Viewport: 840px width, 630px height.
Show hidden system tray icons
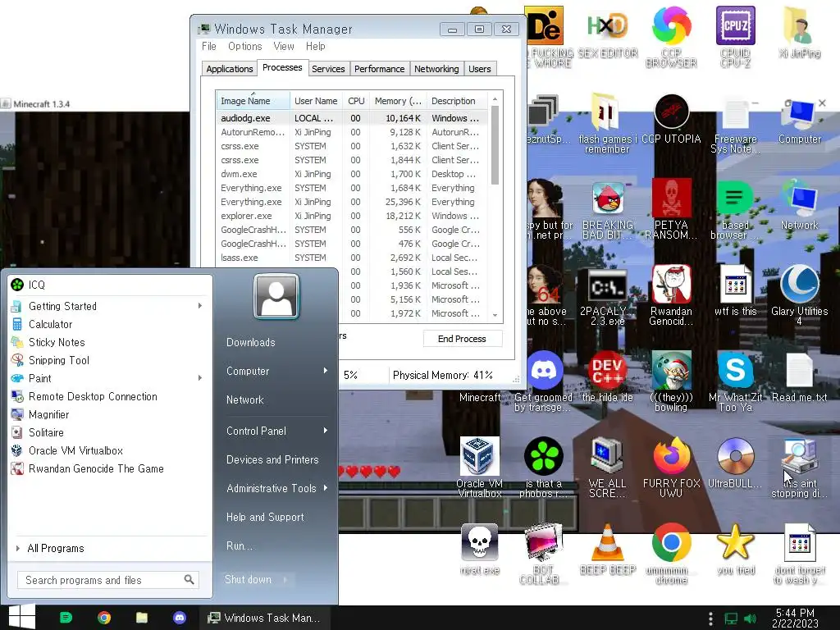[x=710, y=619]
